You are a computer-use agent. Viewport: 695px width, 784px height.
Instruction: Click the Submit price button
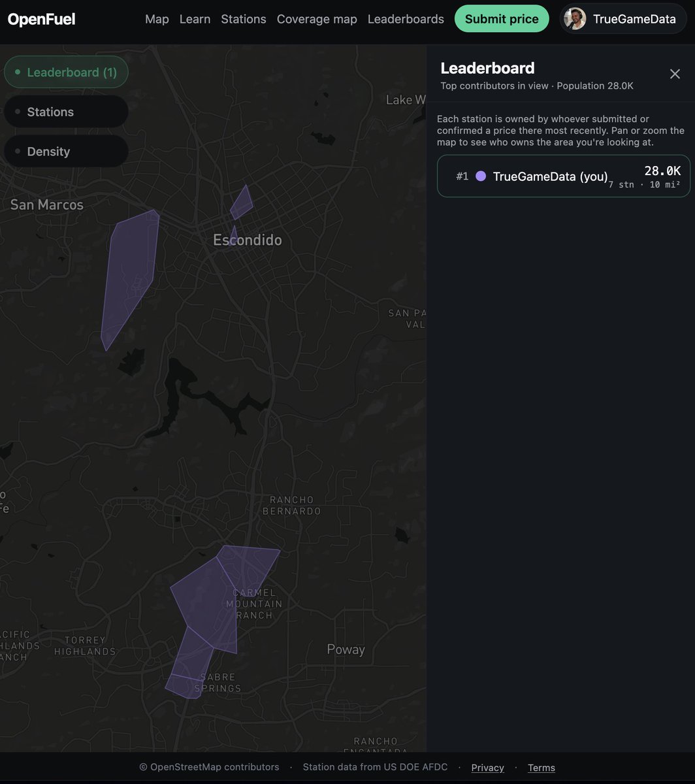(502, 19)
